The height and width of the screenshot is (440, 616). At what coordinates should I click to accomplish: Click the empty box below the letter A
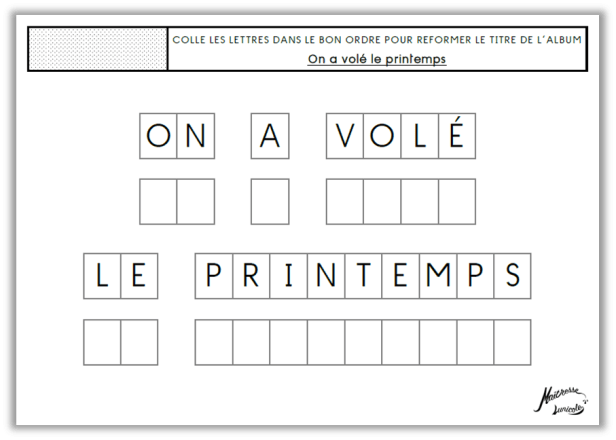tap(270, 201)
